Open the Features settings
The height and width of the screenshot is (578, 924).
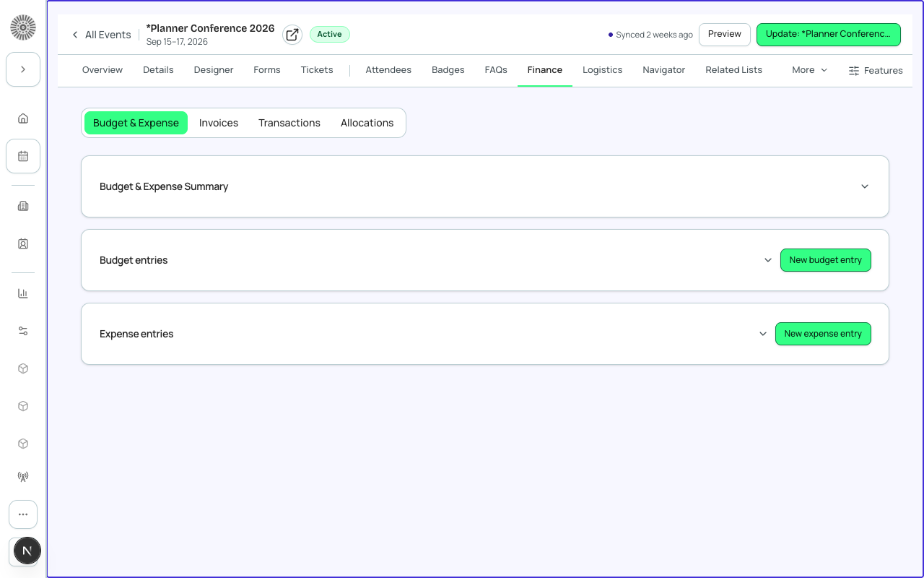(876, 70)
